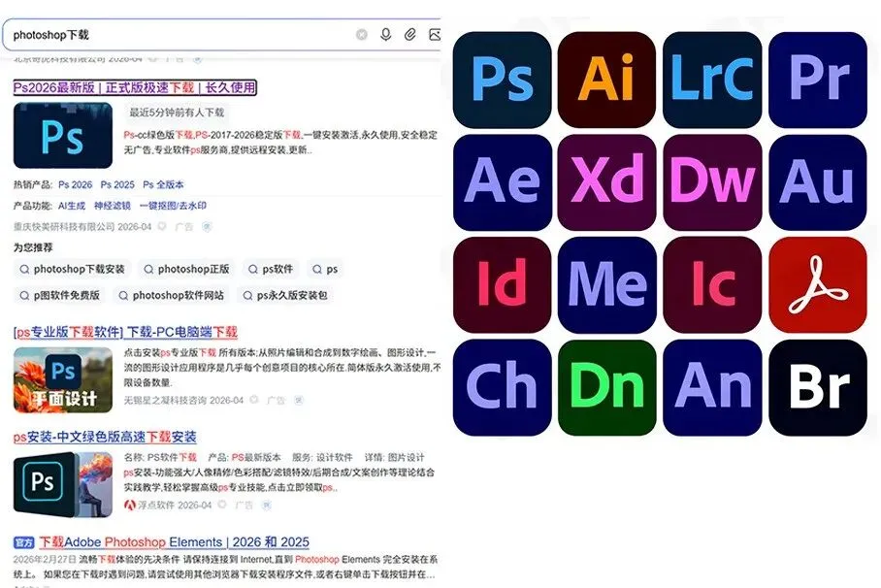Screen dimensions: 881x588
Task: Click 无锡星之凝科技咨询 advertiser text
Action: click(166, 400)
